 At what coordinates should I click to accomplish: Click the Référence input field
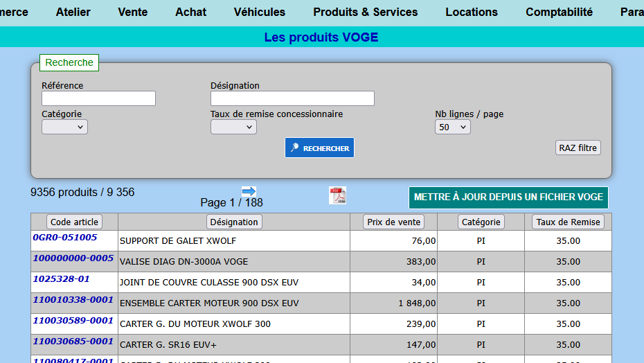98,98
